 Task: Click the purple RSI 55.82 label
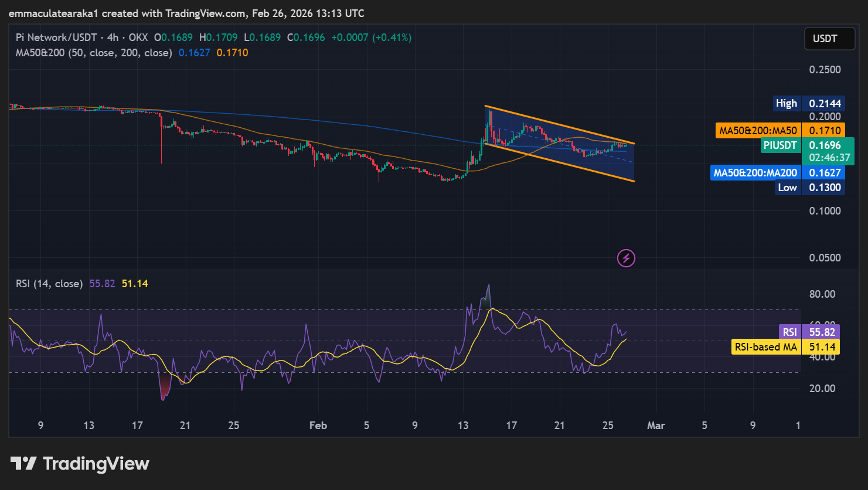coord(809,332)
